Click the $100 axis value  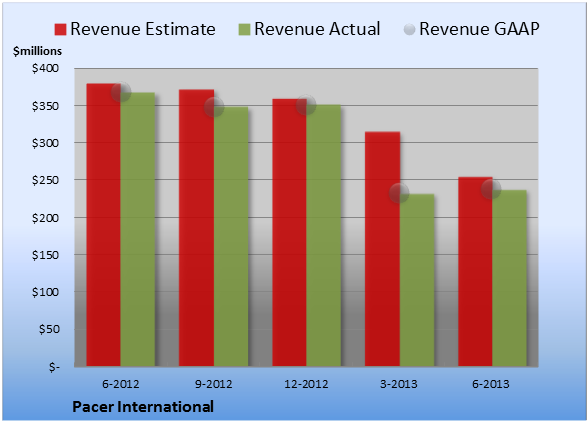45,292
